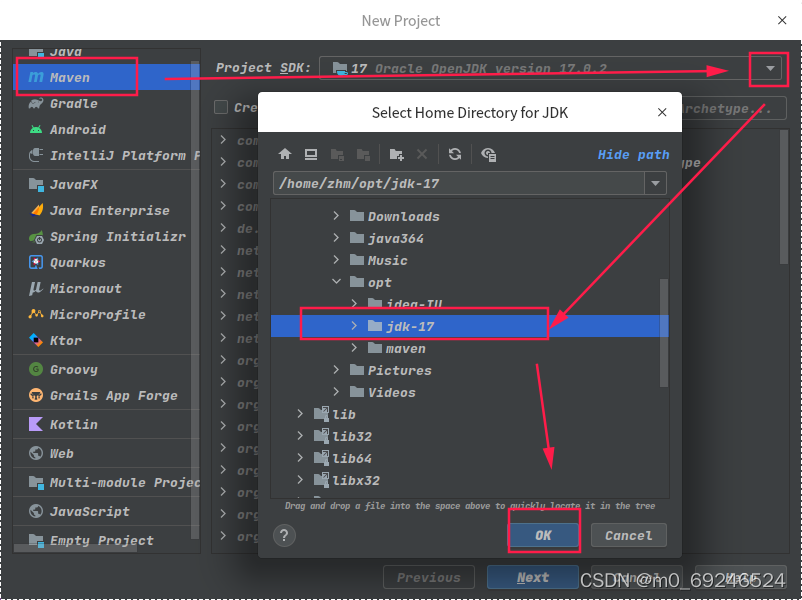Close the Select Home Directory dialog
Image resolution: width=802 pixels, height=600 pixels.
(x=662, y=112)
